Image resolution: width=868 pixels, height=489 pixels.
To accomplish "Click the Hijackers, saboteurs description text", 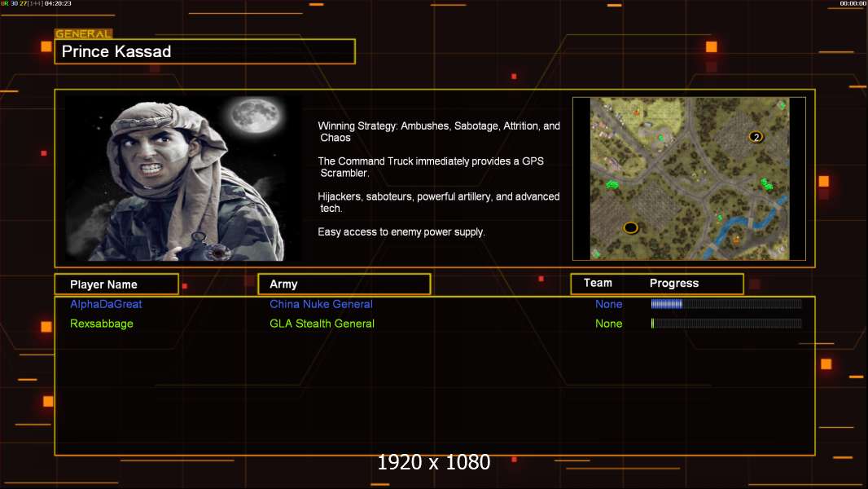I will [x=438, y=202].
